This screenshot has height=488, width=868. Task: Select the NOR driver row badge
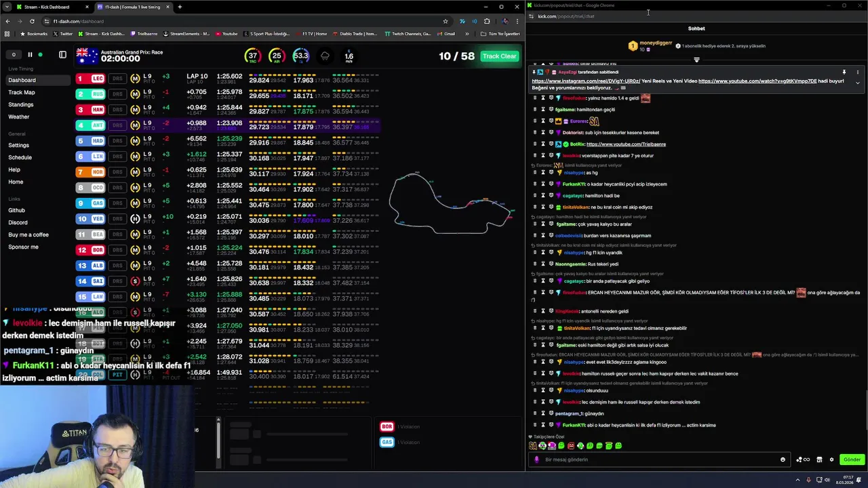[91, 172]
